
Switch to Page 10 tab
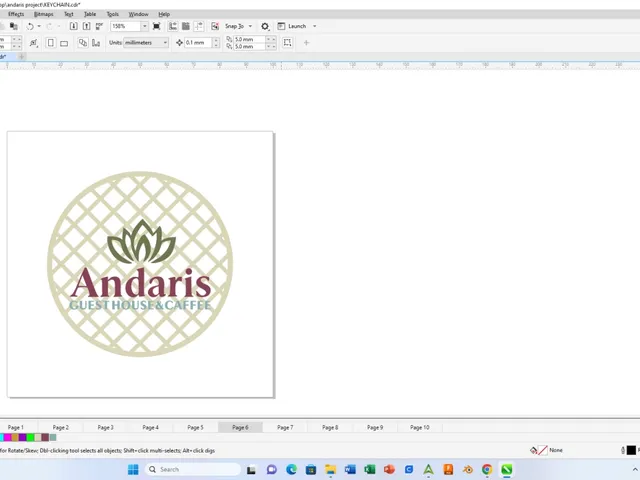click(420, 427)
